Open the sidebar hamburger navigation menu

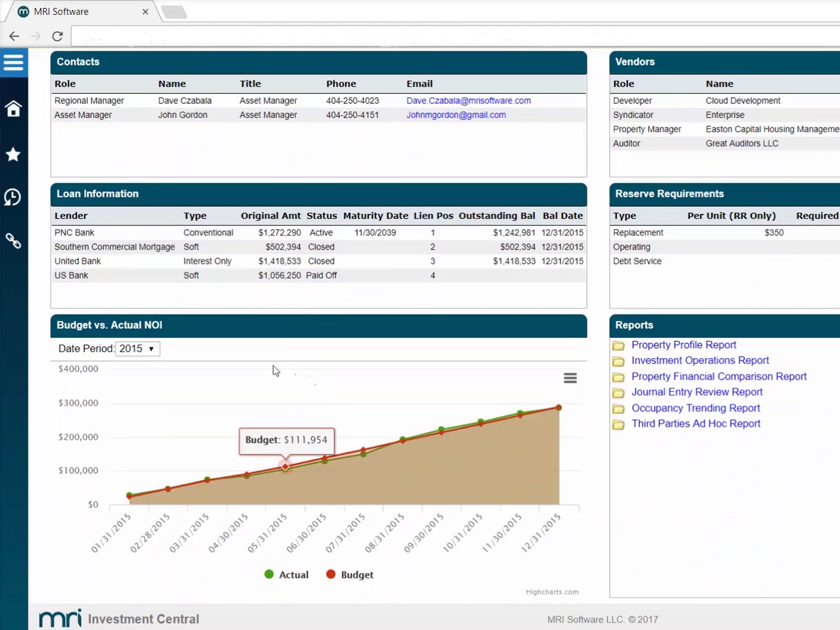coord(14,62)
